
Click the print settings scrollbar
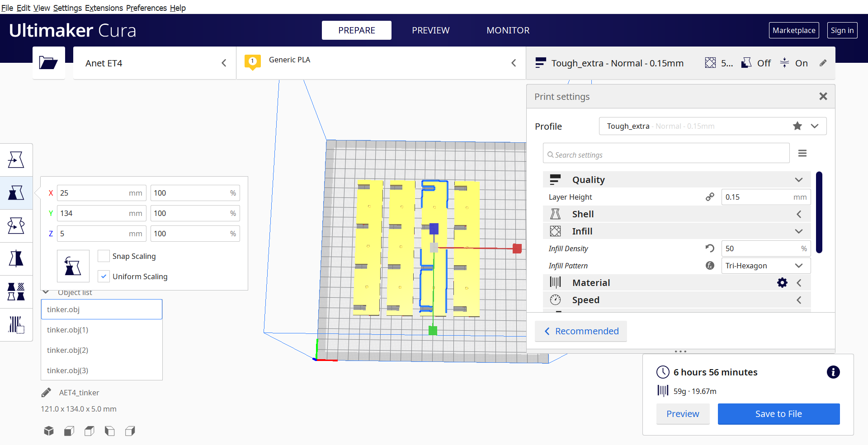pos(819,212)
